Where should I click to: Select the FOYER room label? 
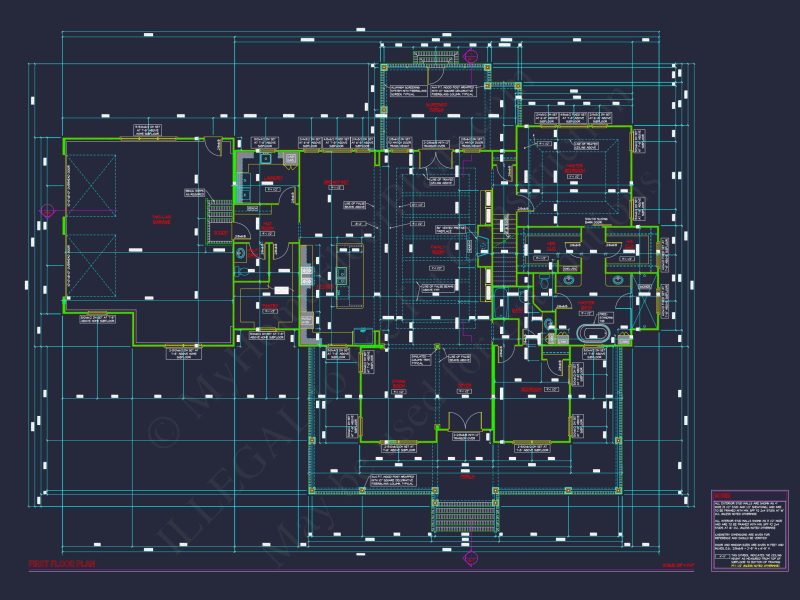(464, 386)
